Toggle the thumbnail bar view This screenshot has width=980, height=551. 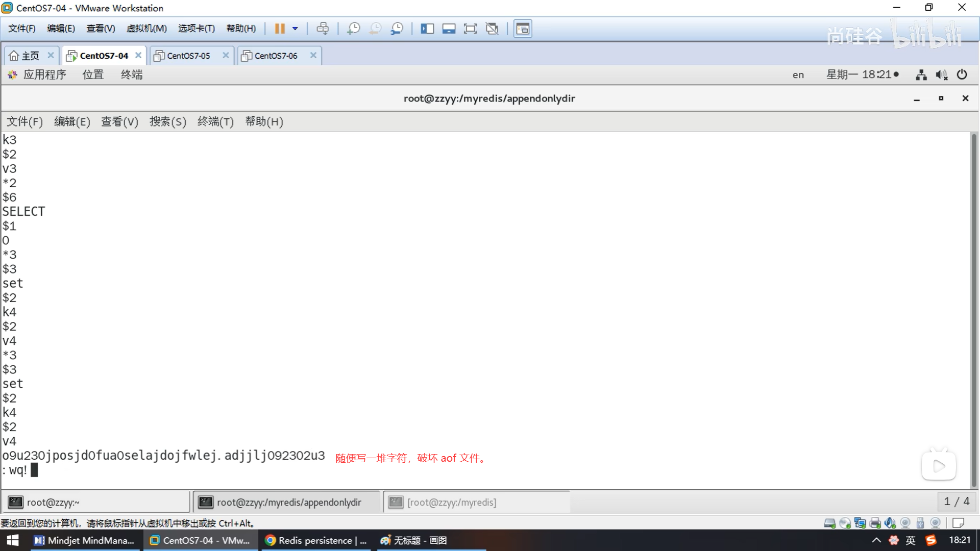coord(449,29)
